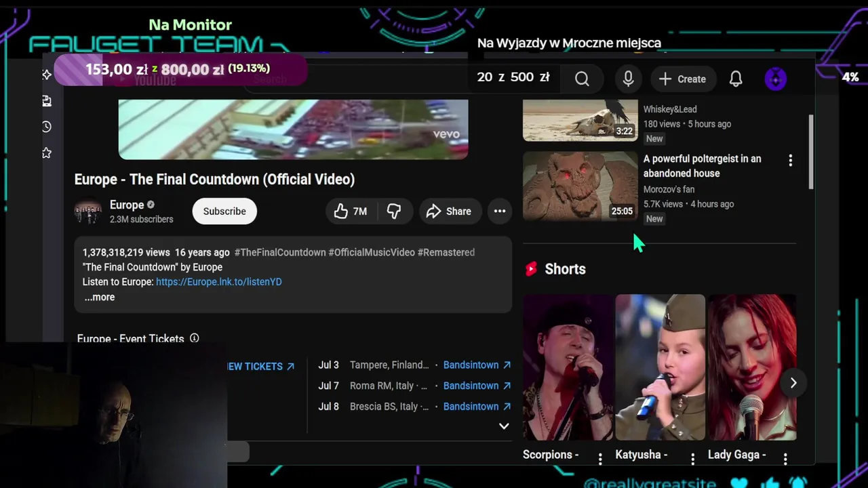The width and height of the screenshot is (868, 488).
Task: Open the poltergeist abandoned house video thumbnail
Action: coord(580,186)
